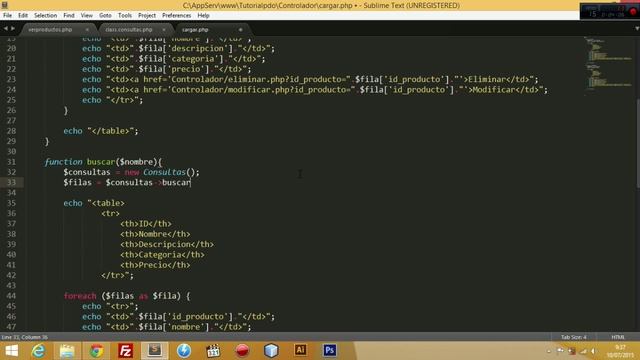Click the Modificar link code on line 24
The width and height of the screenshot is (640, 360).
coord(315,90)
